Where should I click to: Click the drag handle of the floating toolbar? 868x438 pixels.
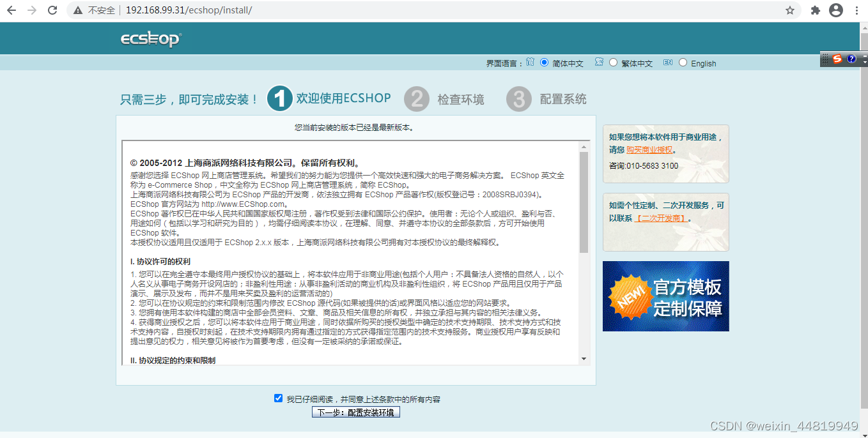click(x=825, y=59)
